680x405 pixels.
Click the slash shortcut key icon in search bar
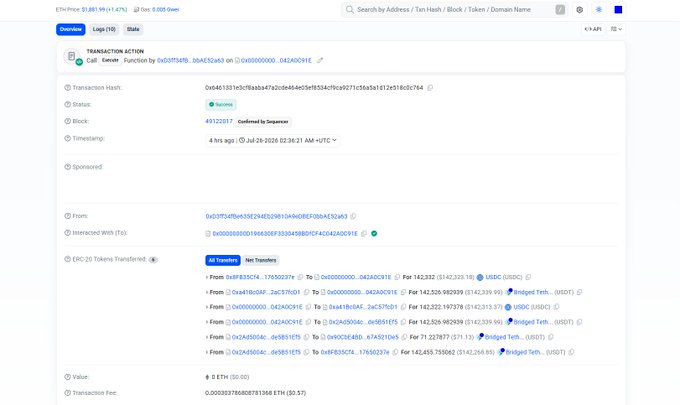(560, 10)
